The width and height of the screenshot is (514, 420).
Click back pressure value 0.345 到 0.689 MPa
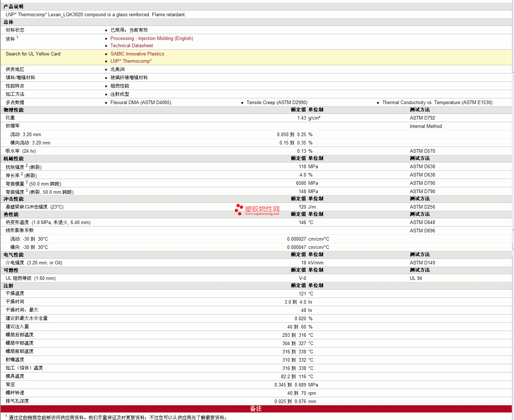tap(296, 385)
